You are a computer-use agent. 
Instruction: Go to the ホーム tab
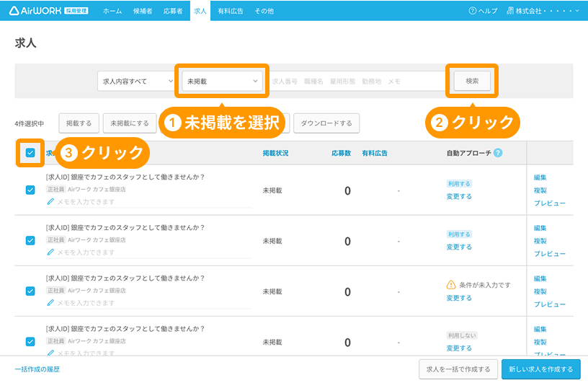tap(112, 12)
